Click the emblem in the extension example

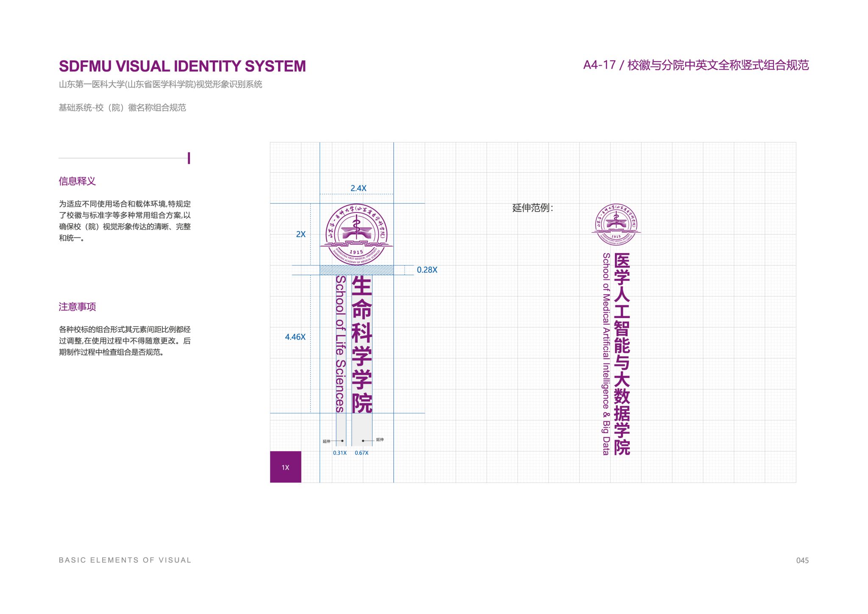(616, 224)
